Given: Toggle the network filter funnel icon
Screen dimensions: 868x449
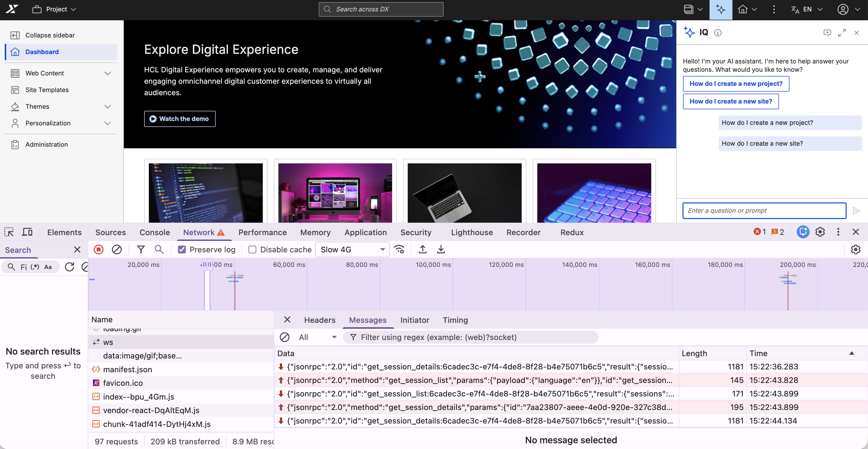Looking at the screenshot, I should (141, 249).
